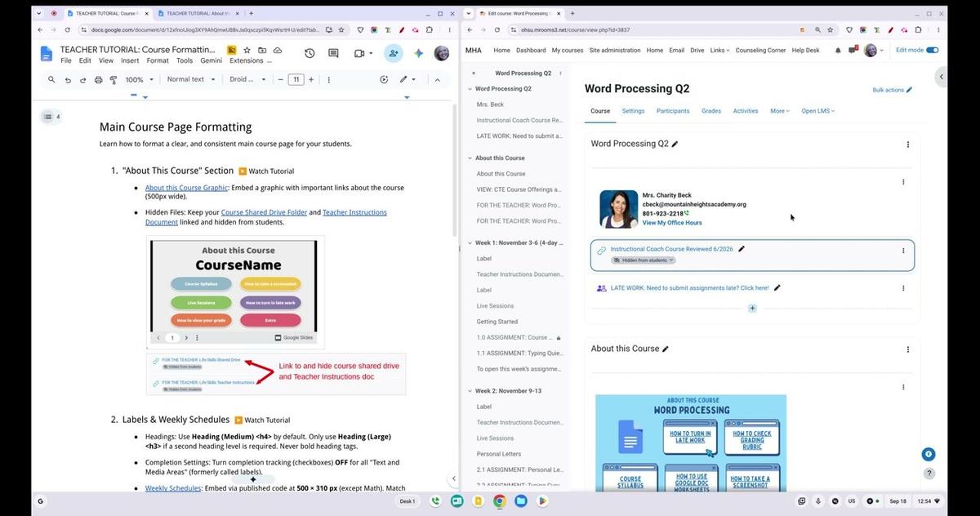
Task: Click the Share people icon in Docs
Action: [394, 53]
